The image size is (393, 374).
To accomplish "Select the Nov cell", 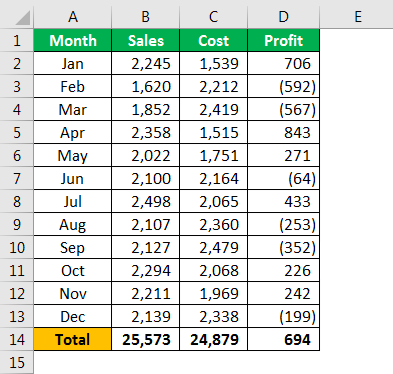I will tap(73, 293).
